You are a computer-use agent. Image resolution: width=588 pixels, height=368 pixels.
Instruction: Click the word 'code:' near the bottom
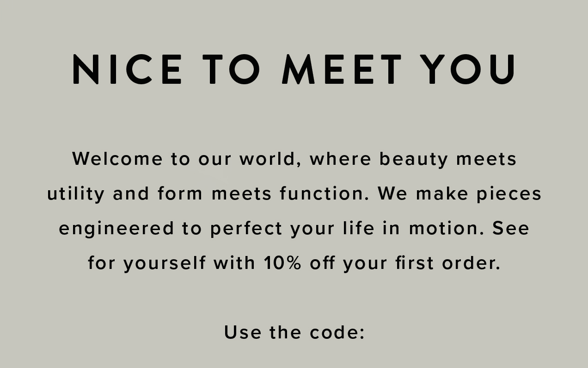pos(337,332)
